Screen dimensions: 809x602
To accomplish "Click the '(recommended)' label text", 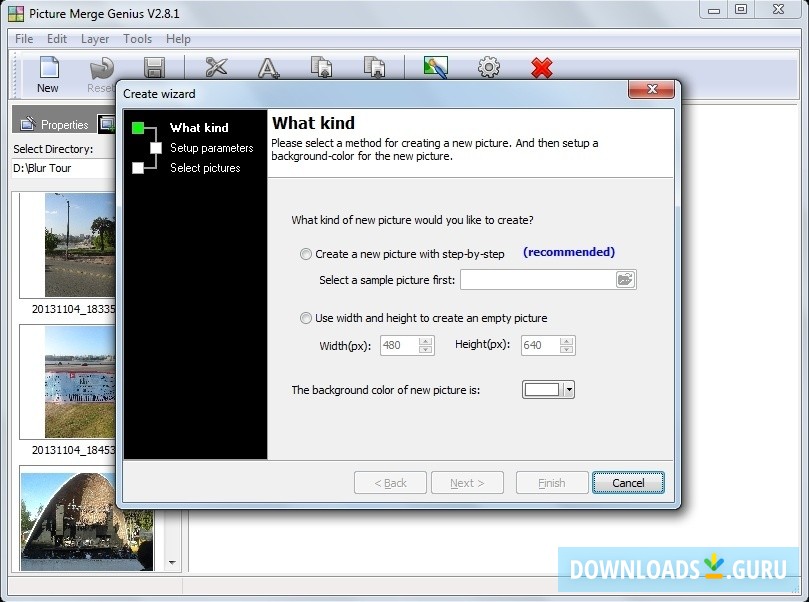I will pos(569,252).
